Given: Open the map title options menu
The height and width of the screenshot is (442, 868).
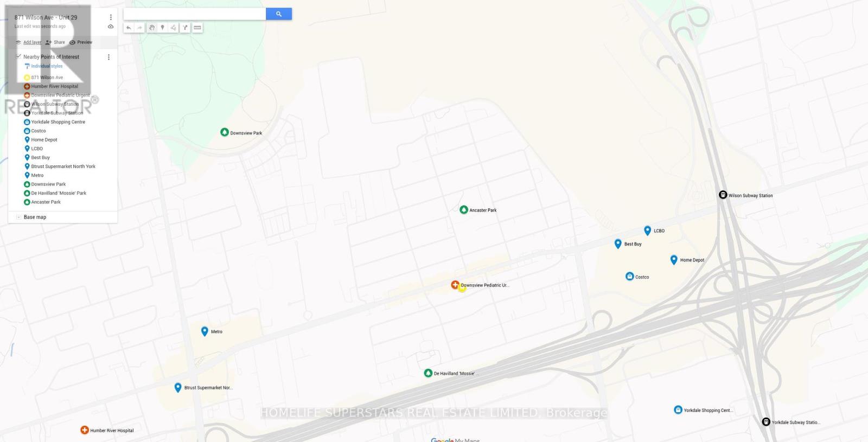Looking at the screenshot, I should point(111,17).
